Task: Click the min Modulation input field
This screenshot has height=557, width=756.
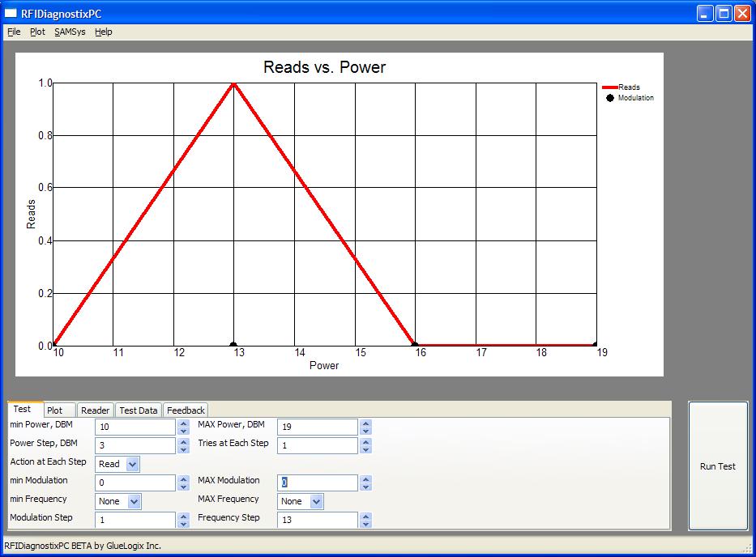Action: tap(135, 483)
